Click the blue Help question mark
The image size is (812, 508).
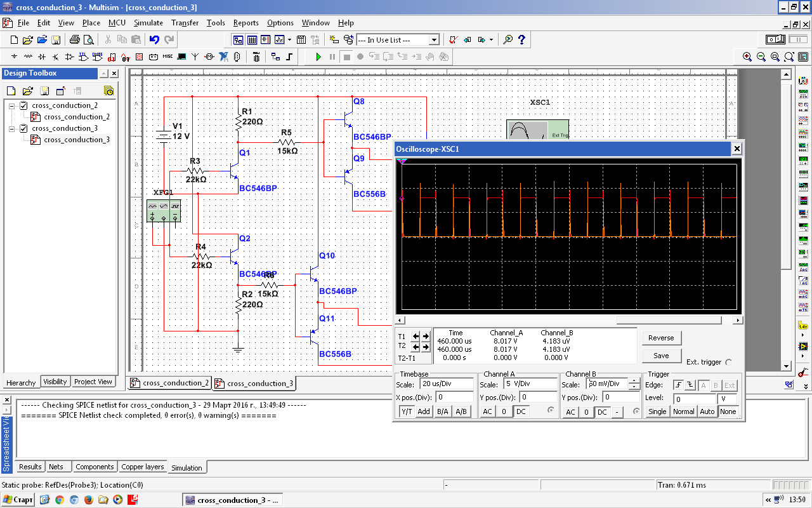(522, 39)
